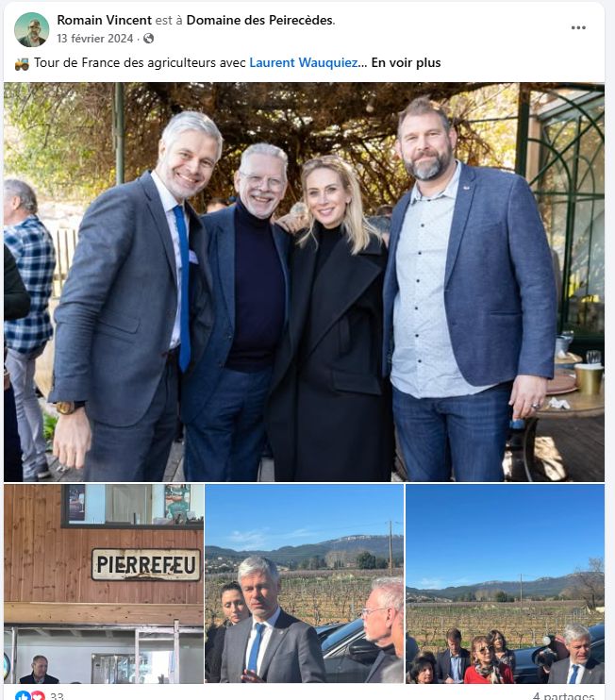
Task: Click the globe public-audience icon
Action: (149, 39)
